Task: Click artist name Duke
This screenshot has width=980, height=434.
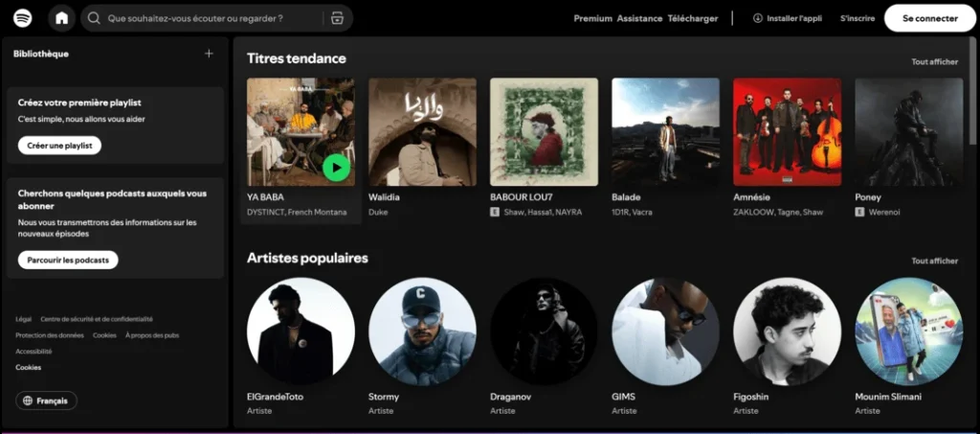Action: [x=378, y=212]
